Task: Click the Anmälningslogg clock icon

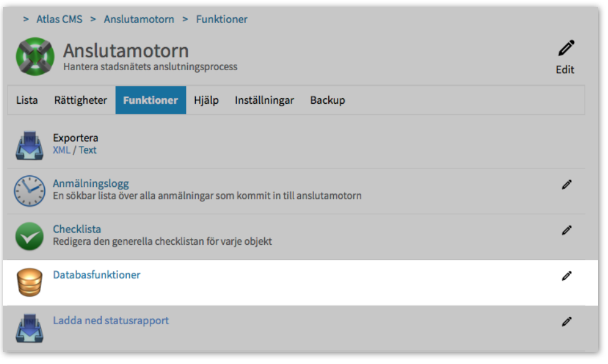Action: pos(29,191)
